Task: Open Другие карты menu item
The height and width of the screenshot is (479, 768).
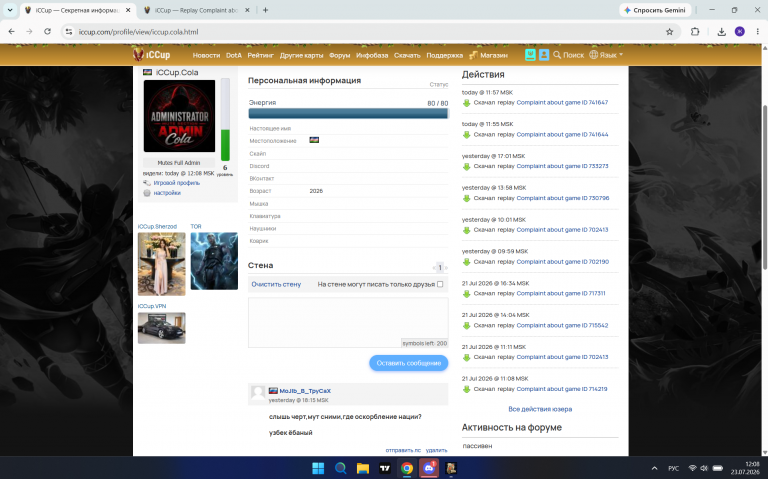Action: [x=301, y=55]
